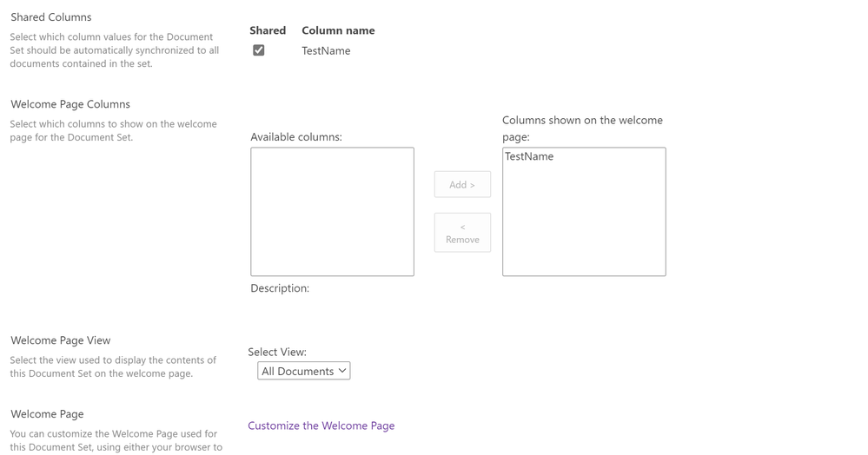The height and width of the screenshot is (455, 868).
Task: Click the Shared Columns description text
Action: point(115,50)
